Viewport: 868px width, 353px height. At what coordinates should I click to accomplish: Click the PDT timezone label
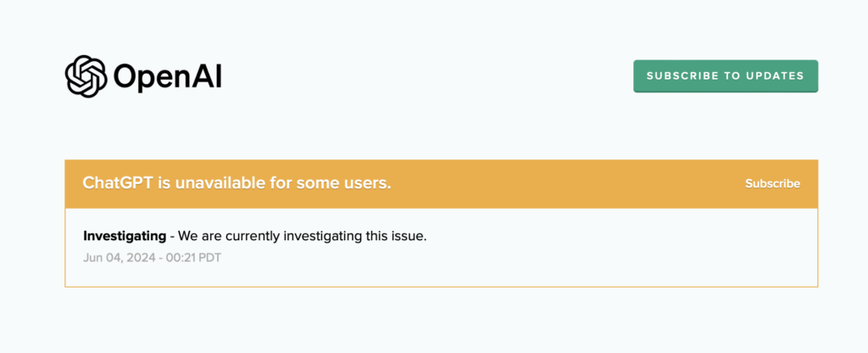(x=210, y=258)
